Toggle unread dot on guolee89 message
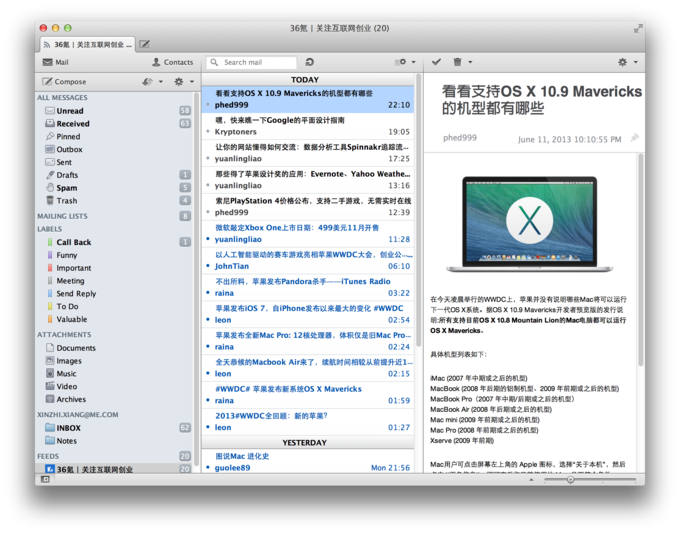This screenshot has width=680, height=534. pos(208,468)
